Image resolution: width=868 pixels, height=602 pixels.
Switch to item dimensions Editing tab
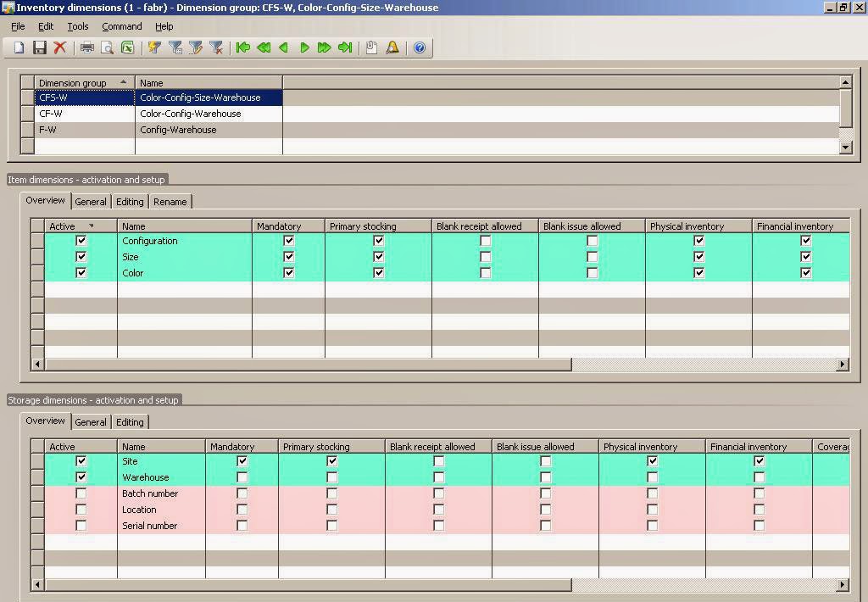(130, 202)
